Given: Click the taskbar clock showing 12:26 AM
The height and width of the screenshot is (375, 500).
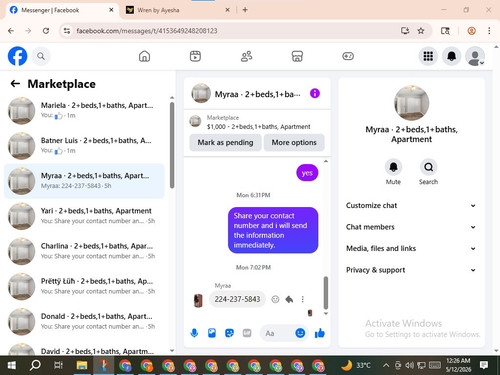Looking at the screenshot, I should pyautogui.click(x=458, y=365).
